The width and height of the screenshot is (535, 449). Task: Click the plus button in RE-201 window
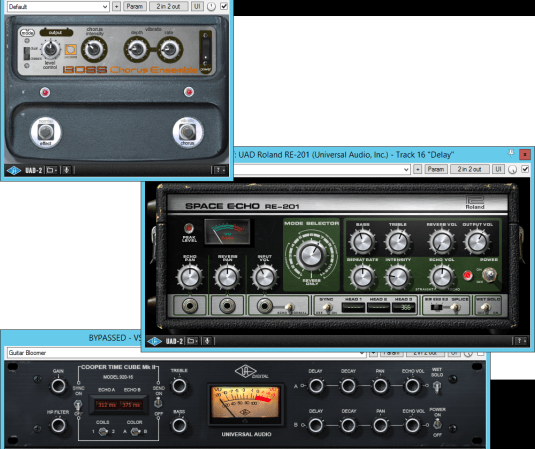tap(417, 169)
